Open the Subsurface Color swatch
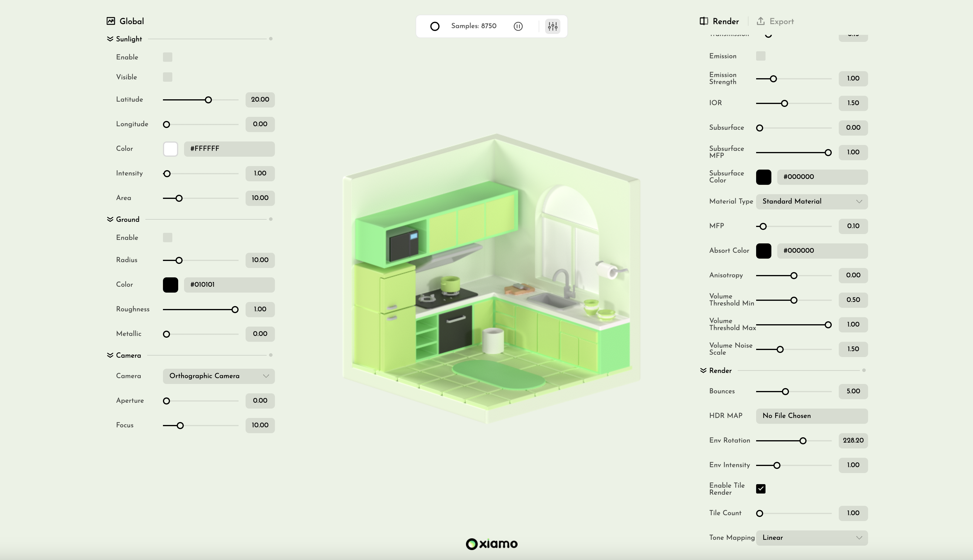The width and height of the screenshot is (973, 560). tap(763, 177)
